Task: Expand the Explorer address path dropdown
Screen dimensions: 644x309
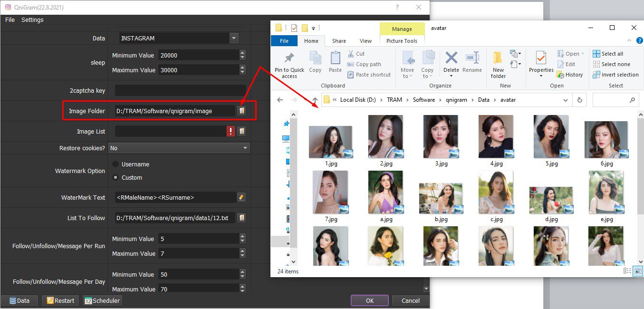Action: (566, 100)
